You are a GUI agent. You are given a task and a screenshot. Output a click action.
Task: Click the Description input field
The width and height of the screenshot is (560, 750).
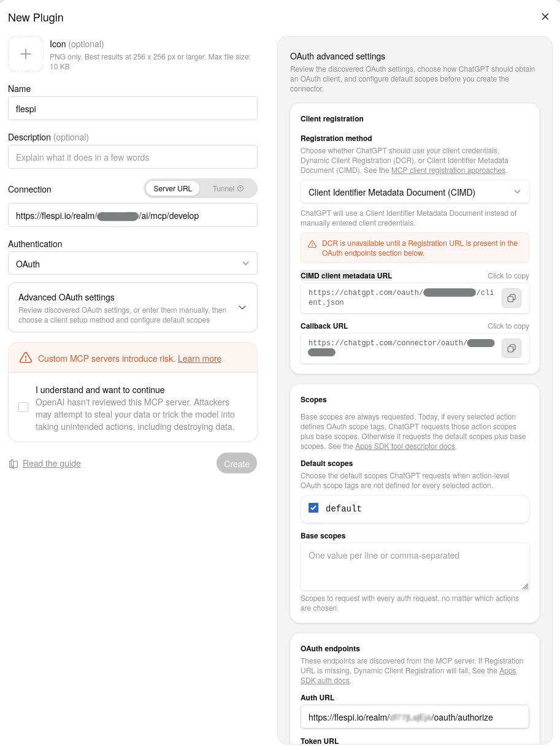coord(132,157)
